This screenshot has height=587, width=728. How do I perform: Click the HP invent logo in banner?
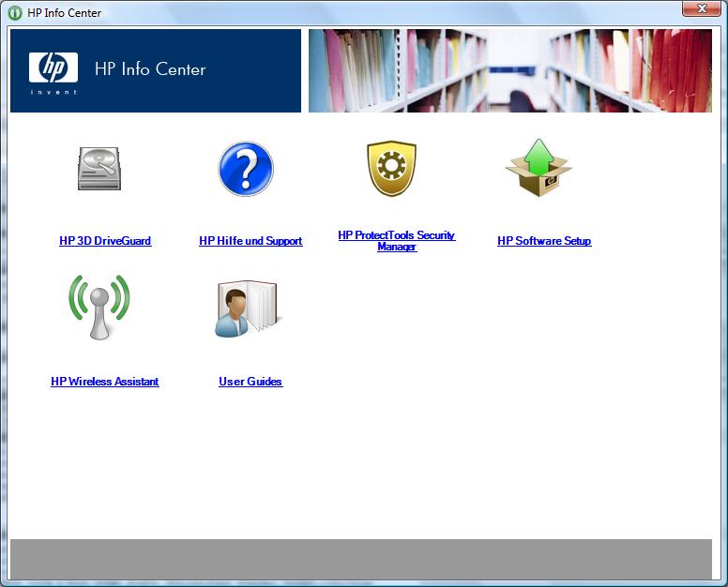(x=53, y=73)
